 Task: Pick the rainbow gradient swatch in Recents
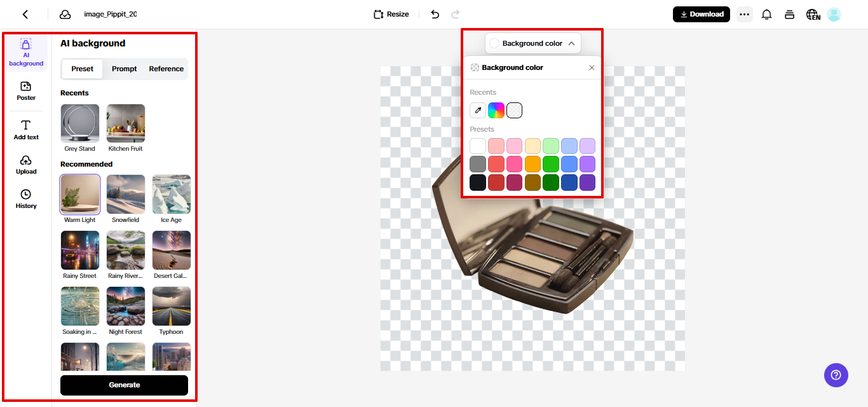[x=496, y=110]
